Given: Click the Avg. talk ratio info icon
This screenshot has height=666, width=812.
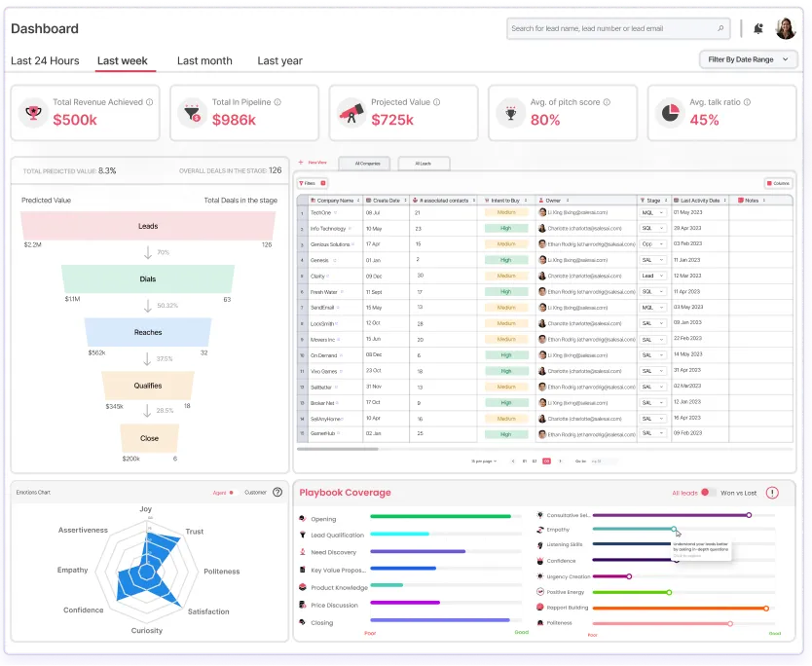Looking at the screenshot, I should click(747, 102).
